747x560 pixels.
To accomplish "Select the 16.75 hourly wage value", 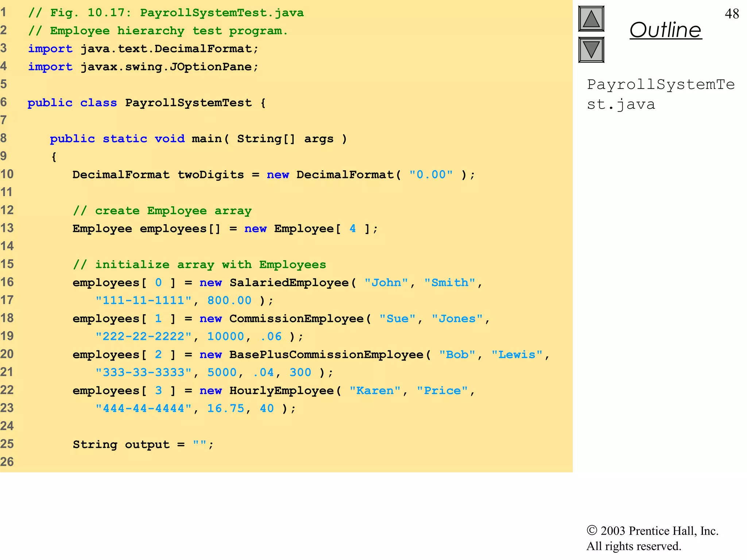I will (x=226, y=408).
